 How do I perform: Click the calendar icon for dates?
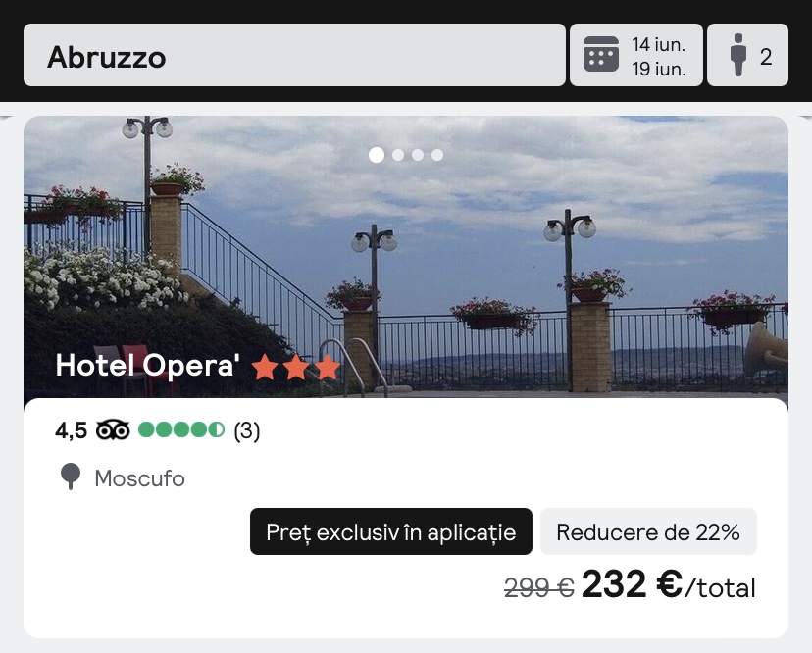coord(601,54)
